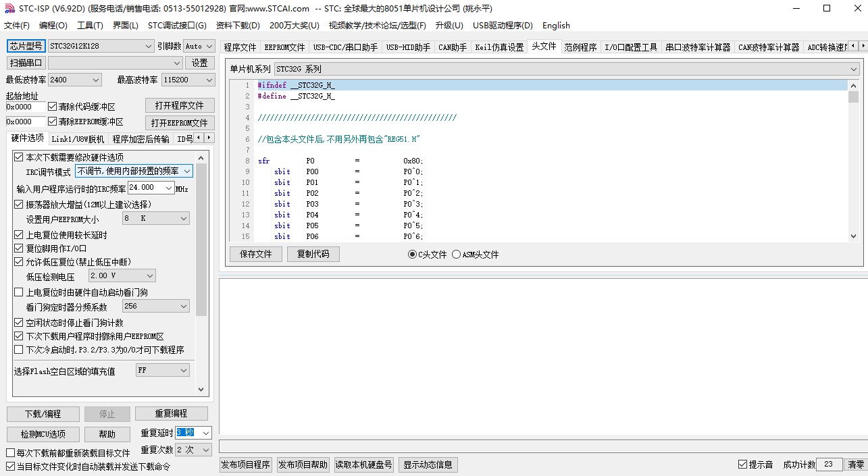Click 打开EEPROM文件 button
This screenshot has width=868, height=476.
pos(180,123)
